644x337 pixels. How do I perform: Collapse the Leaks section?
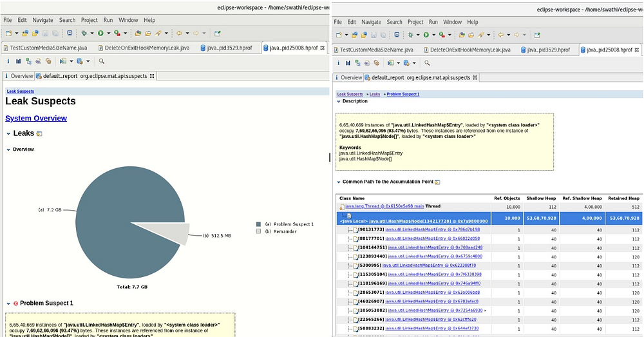point(8,133)
